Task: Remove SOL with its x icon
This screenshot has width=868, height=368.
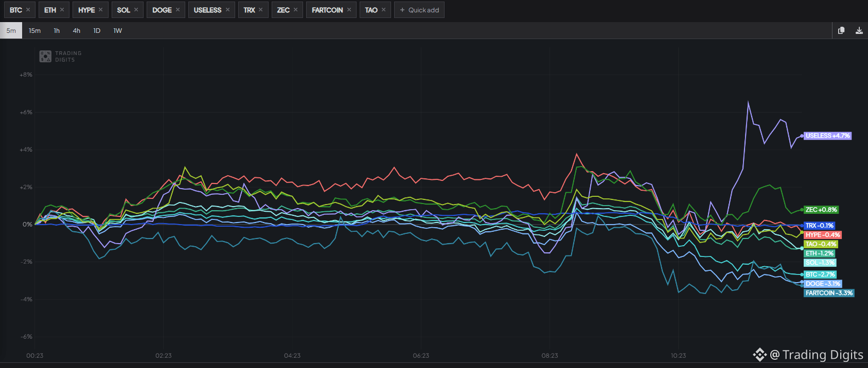Action: click(136, 10)
